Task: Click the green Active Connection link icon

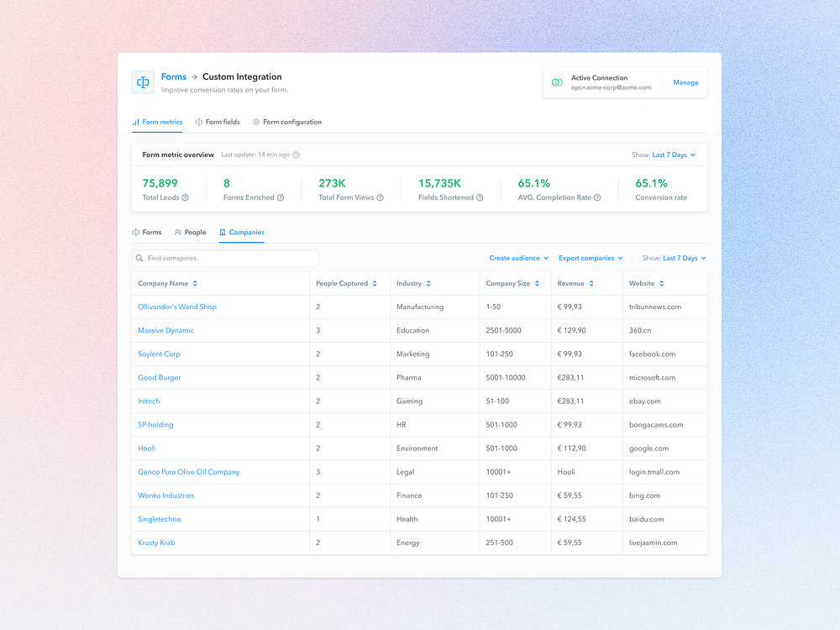Action: click(557, 82)
